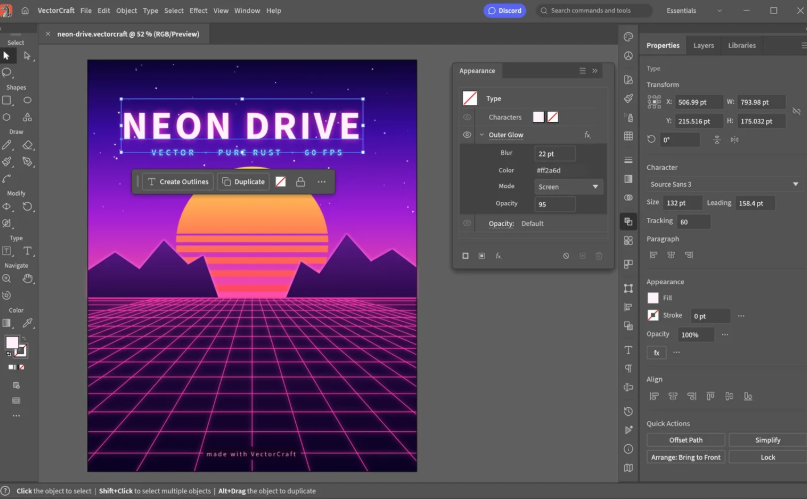This screenshot has height=499, width=807.
Task: Click home icon in the title bar
Action: point(25,10)
